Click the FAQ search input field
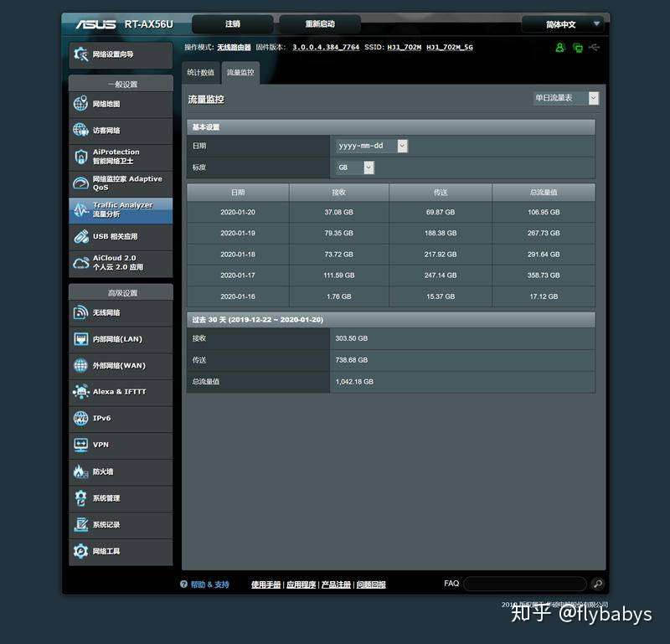Viewport: 670px width, 644px height. tap(525, 584)
